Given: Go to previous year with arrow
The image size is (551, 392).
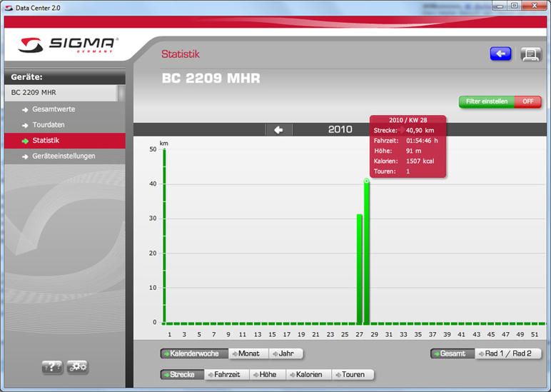Looking at the screenshot, I should pos(278,130).
